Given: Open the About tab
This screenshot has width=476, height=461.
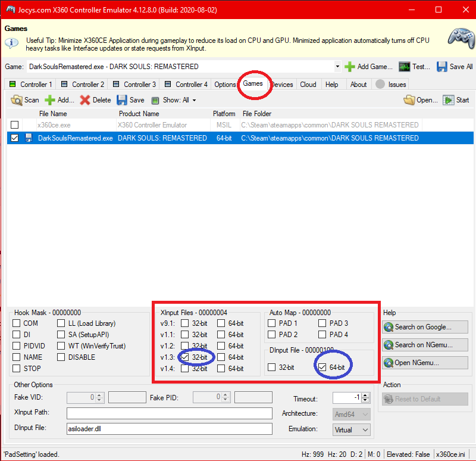Looking at the screenshot, I should [359, 85].
